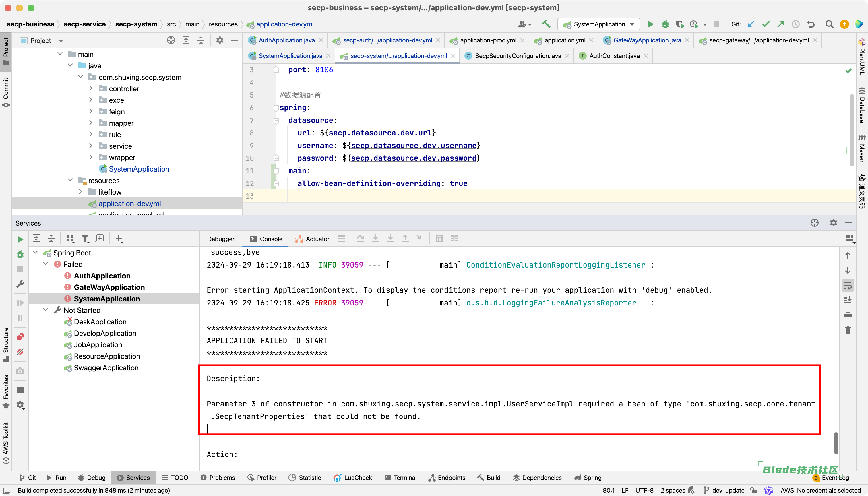Screen dimensions: 868x496
Task: Expand the liteflow folder
Action: click(x=80, y=191)
